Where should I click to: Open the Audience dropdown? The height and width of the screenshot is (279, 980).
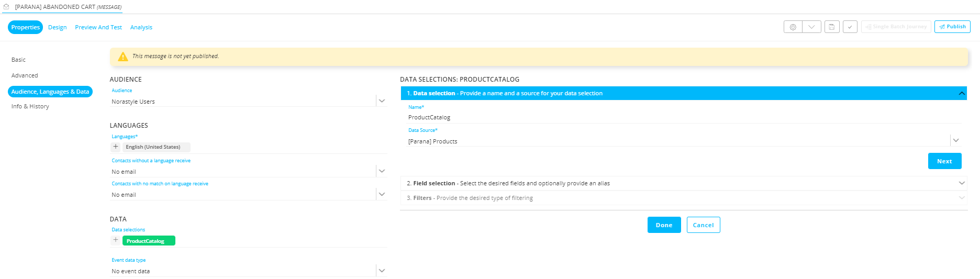tap(382, 101)
